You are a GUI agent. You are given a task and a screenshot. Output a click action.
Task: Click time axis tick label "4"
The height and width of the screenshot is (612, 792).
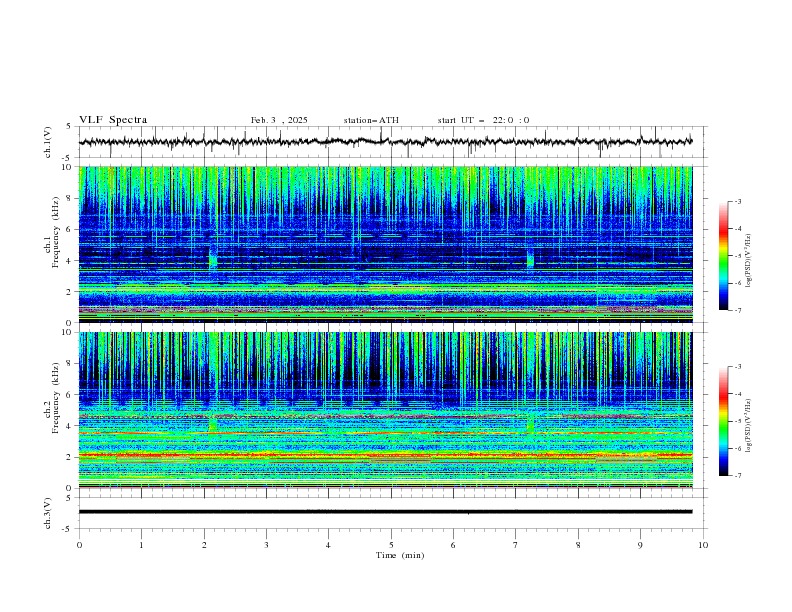click(x=328, y=545)
